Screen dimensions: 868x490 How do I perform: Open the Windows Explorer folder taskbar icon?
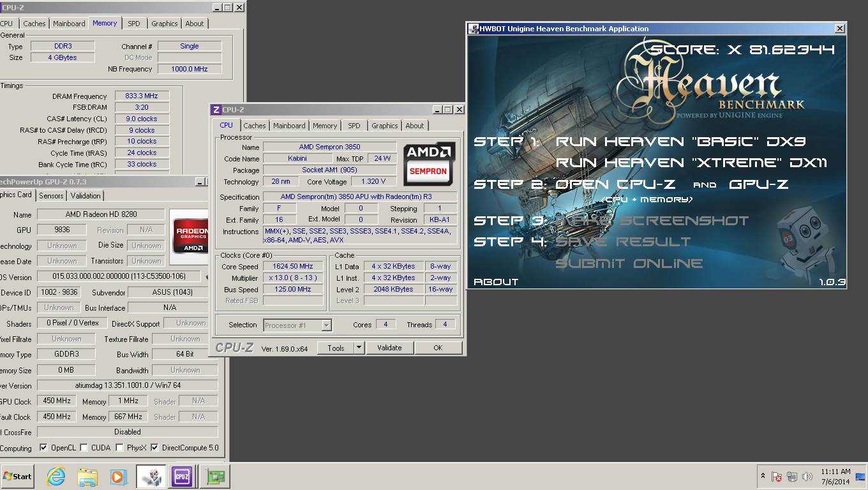pos(87,477)
